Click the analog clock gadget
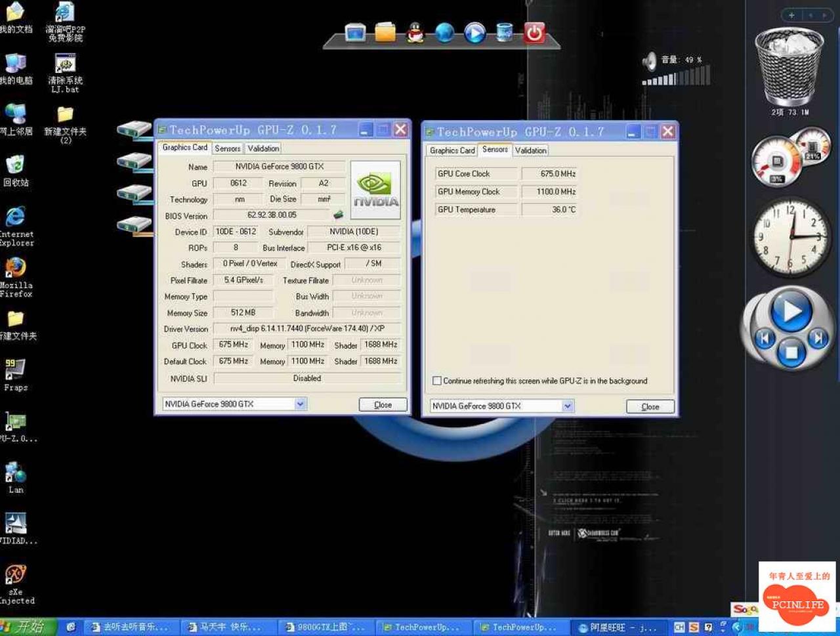Viewport: 840px width, 636px height. (x=791, y=237)
